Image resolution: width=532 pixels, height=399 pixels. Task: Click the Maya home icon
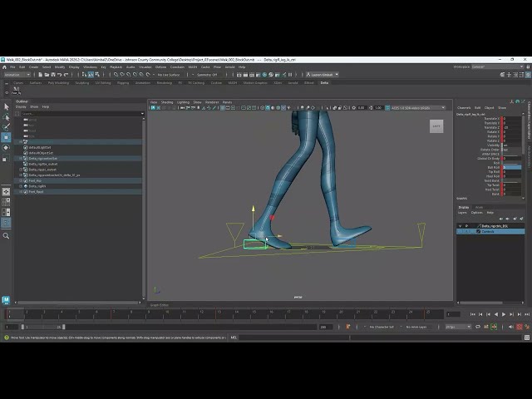tap(4, 67)
